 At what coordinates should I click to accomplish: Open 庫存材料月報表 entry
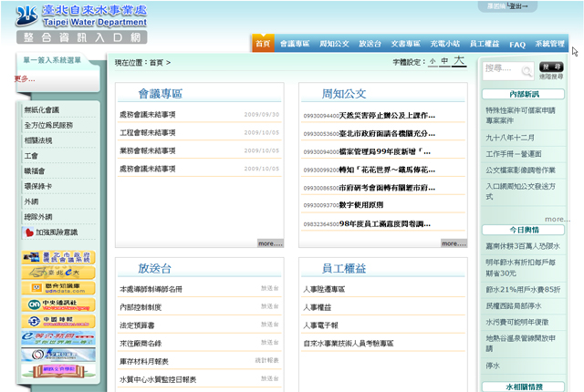[x=144, y=361]
